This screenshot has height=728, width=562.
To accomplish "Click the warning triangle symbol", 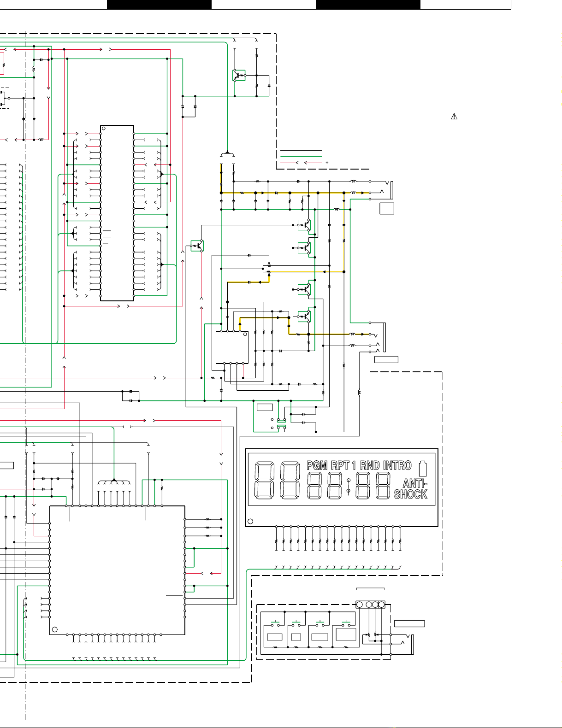I will 454,117.
